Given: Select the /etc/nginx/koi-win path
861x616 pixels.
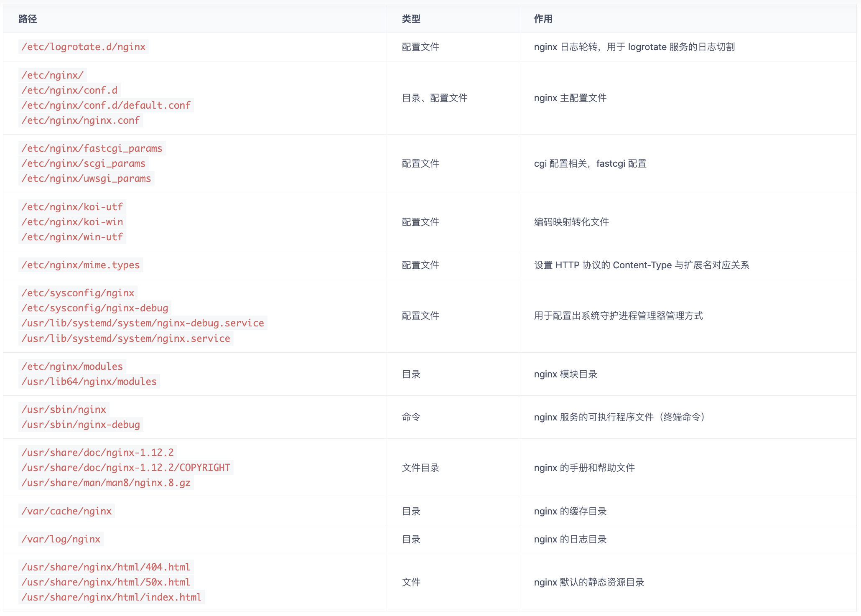Looking at the screenshot, I should point(72,222).
